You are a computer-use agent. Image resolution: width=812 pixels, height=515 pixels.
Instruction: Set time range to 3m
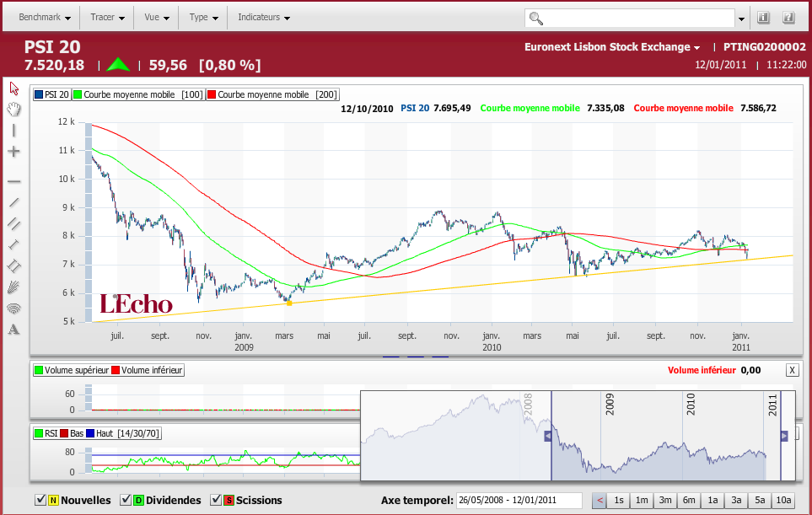665,500
